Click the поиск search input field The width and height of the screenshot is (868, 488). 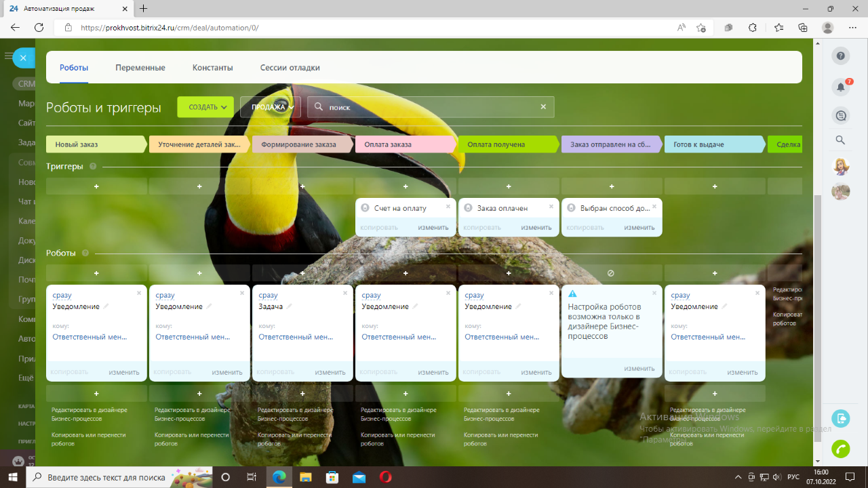pos(431,107)
